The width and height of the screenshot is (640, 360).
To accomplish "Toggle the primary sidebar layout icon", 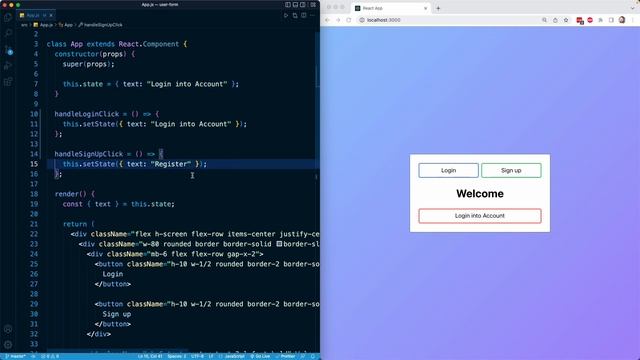I will coord(288,4).
